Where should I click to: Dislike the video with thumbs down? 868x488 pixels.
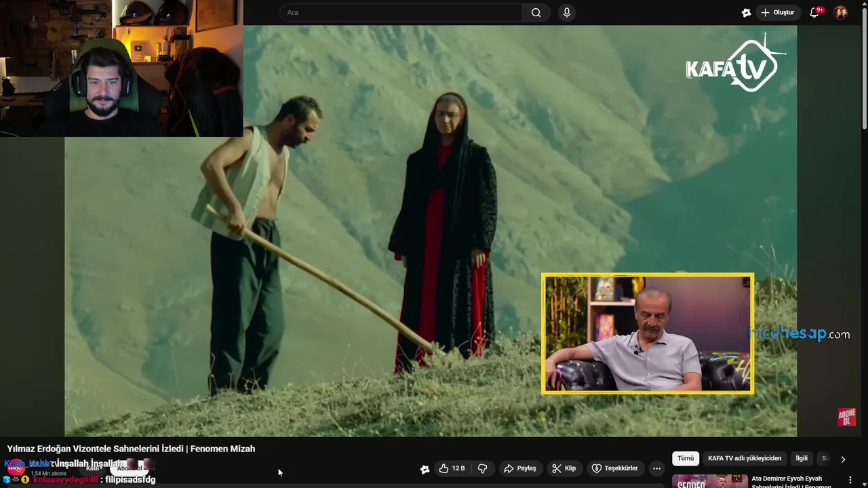coord(483,468)
